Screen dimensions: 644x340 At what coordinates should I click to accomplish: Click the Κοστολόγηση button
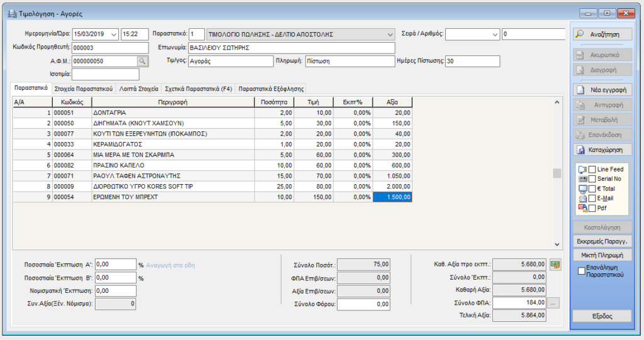(x=602, y=228)
